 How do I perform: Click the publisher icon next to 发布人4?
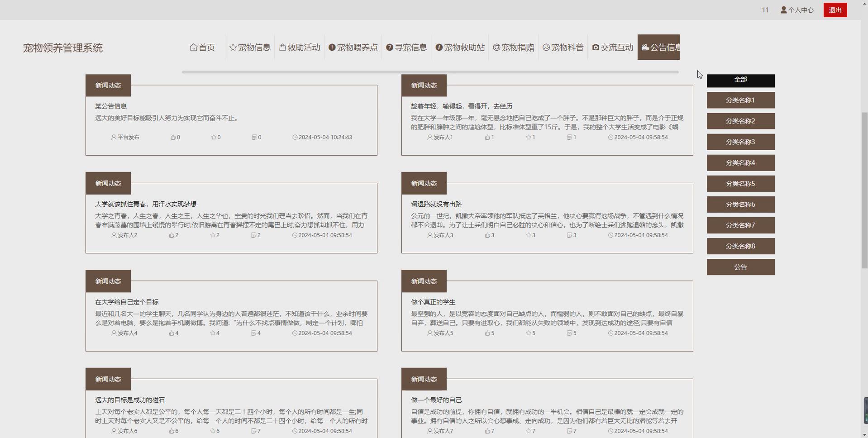[x=113, y=333]
